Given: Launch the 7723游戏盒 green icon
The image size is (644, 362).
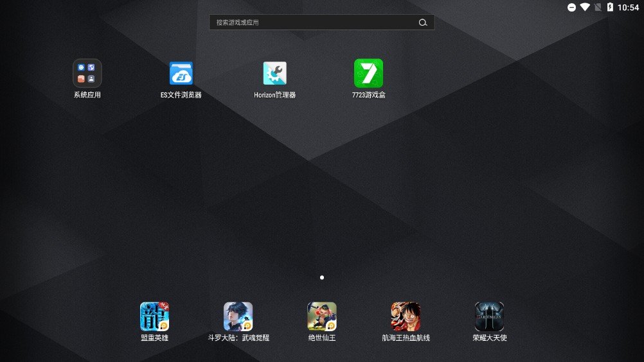Looking at the screenshot, I should [x=368, y=73].
